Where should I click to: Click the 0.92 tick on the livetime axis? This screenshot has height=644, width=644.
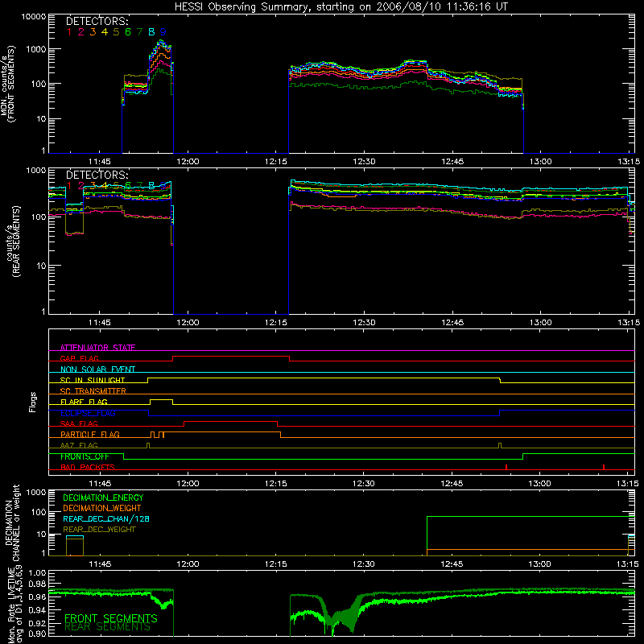pyautogui.click(x=37, y=623)
